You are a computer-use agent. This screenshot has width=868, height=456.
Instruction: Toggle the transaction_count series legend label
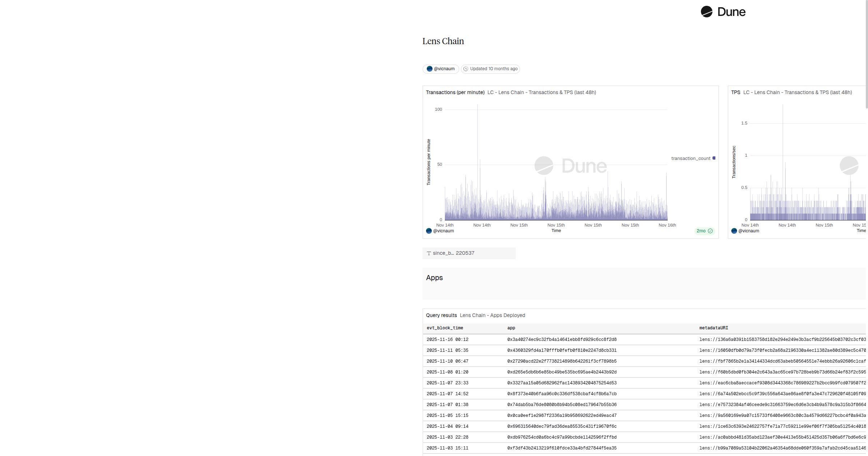click(x=691, y=159)
